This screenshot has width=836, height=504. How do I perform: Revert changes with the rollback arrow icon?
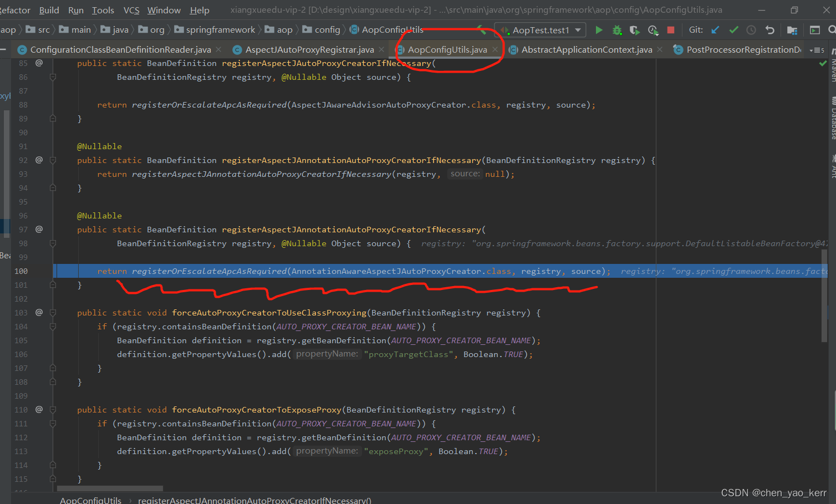point(769,30)
